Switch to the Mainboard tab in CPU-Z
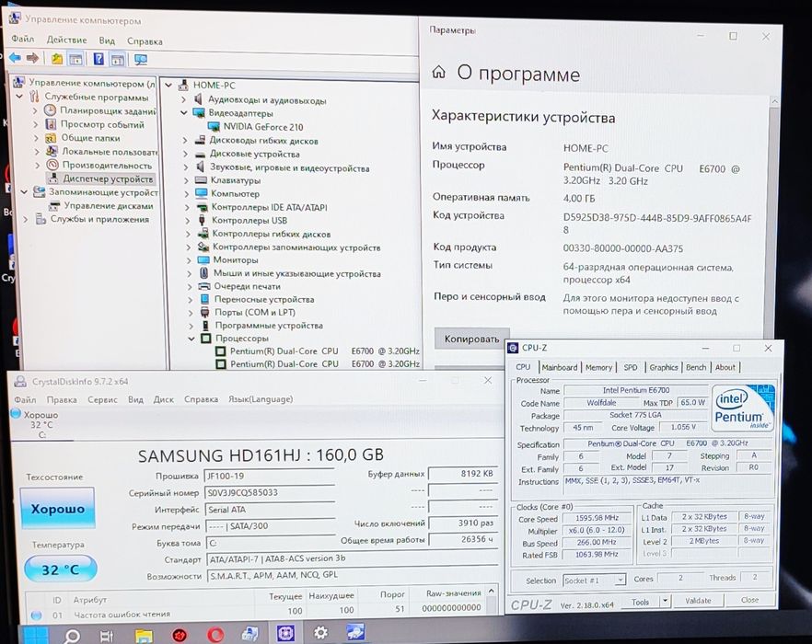 (x=560, y=367)
